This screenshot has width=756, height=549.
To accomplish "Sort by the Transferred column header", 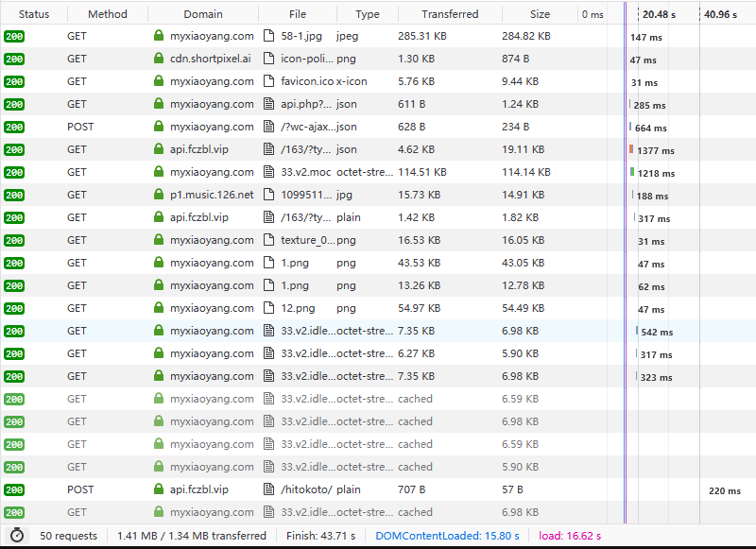I will [x=450, y=14].
